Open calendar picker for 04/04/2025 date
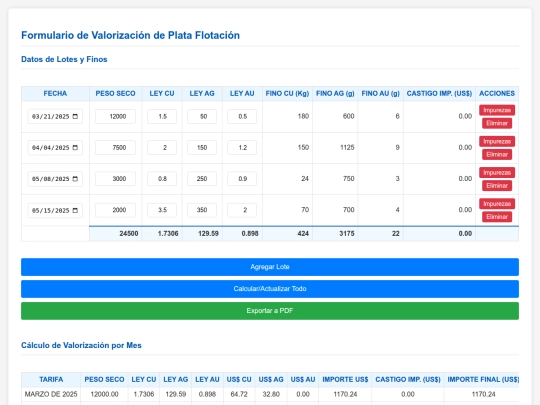The image size is (540, 405). coord(75,147)
